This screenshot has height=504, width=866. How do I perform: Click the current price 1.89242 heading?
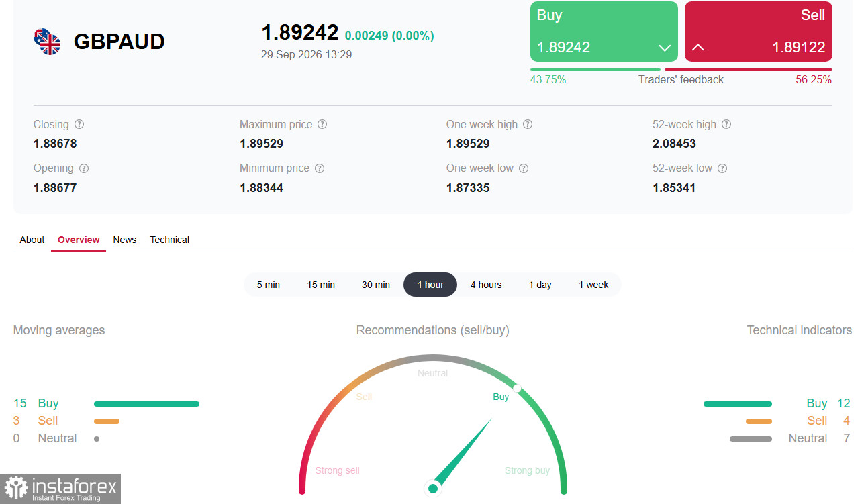299,32
